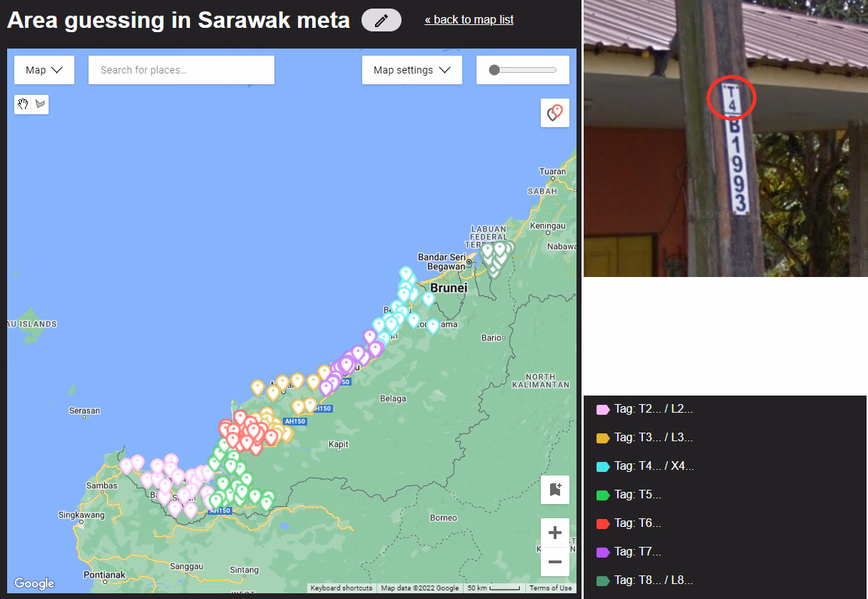The width and height of the screenshot is (868, 599).
Task: Select the flag marker placement tool
Action: click(40, 104)
